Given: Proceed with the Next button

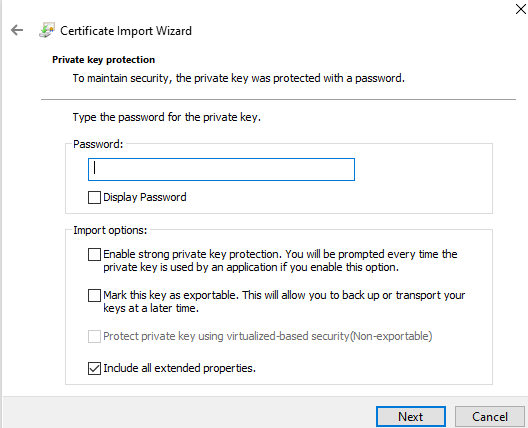Looking at the screenshot, I should click(x=411, y=417).
